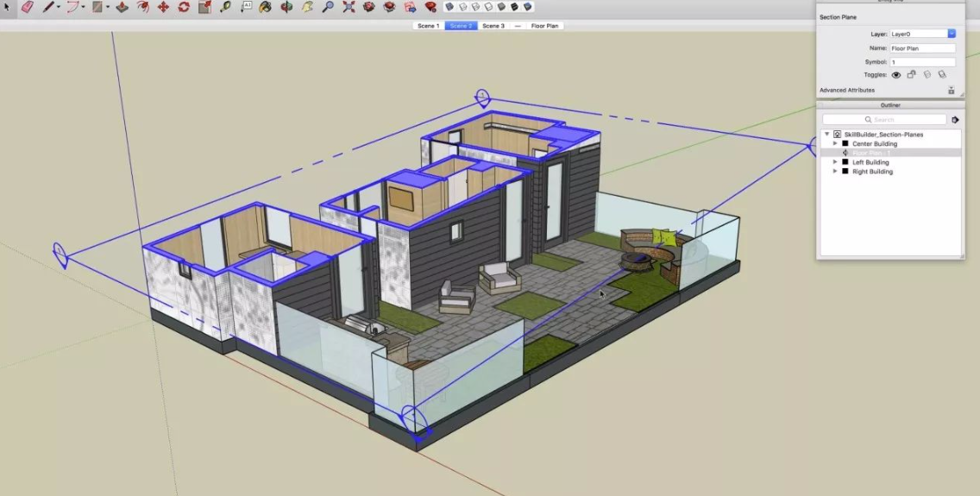Screen dimensions: 980x496
Task: Activate the Orbit tool
Action: point(287,7)
